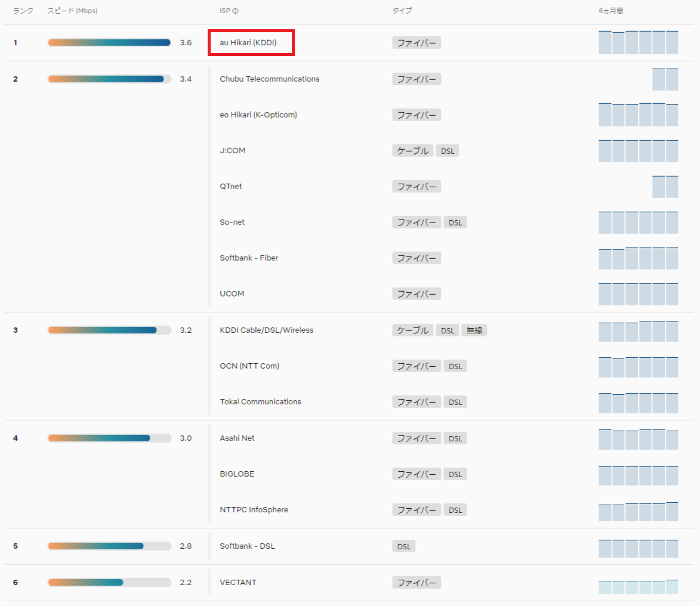Click the QTnet ISP name
This screenshot has width=700, height=606.
[231, 186]
